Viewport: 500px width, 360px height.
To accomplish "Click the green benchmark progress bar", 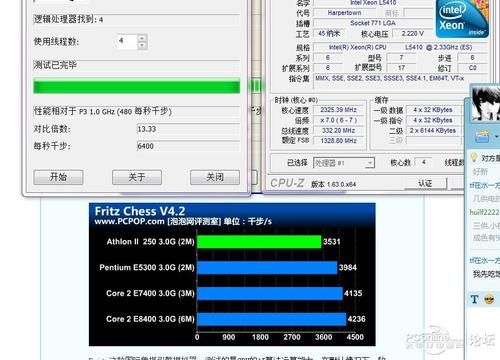I will point(137,87).
